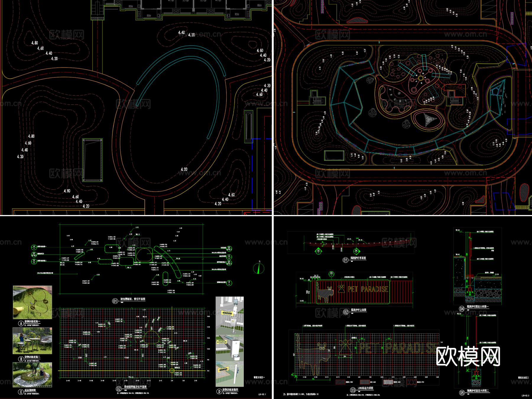
Task: Click drawing title 'LOGO标志大样图'
Action: (366, 388)
